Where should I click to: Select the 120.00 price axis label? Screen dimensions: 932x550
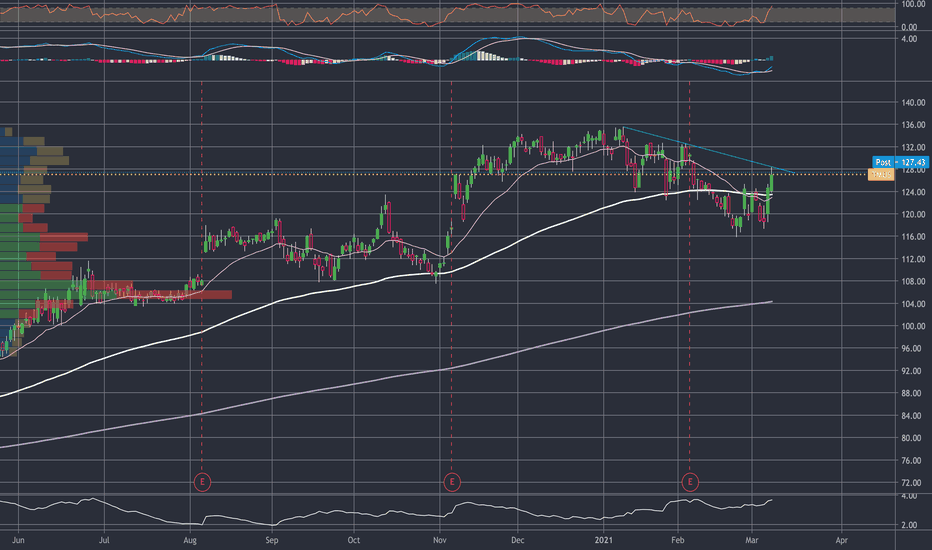913,214
